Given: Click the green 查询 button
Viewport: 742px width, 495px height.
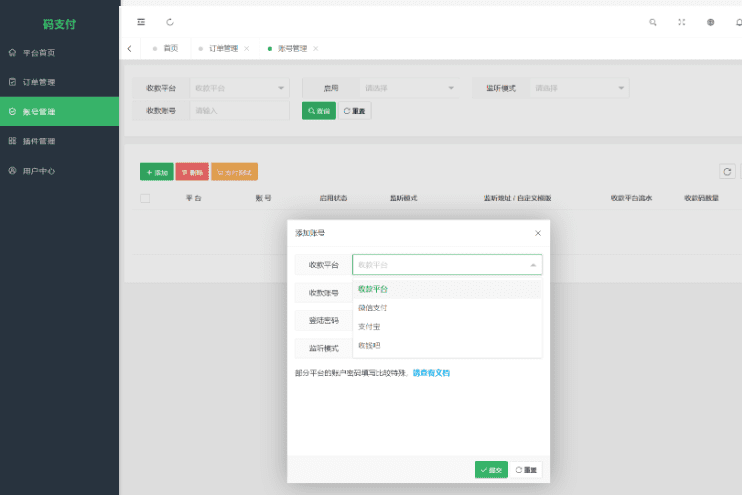Looking at the screenshot, I should [319, 111].
